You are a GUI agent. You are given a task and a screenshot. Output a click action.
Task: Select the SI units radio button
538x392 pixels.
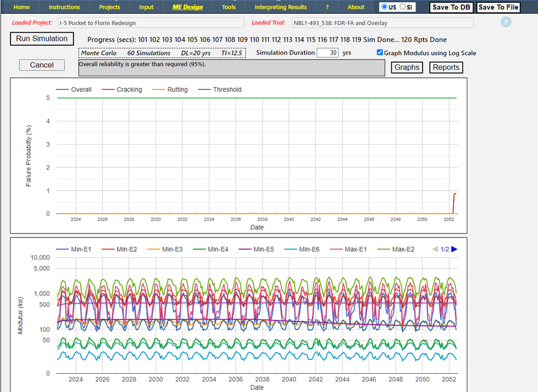pos(403,7)
